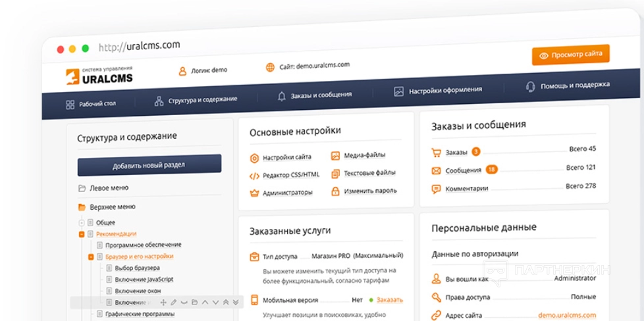Select Включение JavaScript in the tree
Image resolution: width=644 pixels, height=321 pixels.
pyautogui.click(x=144, y=280)
